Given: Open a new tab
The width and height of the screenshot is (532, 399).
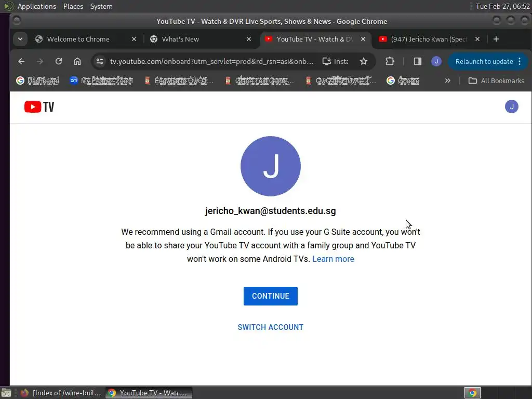Looking at the screenshot, I should click(x=496, y=39).
